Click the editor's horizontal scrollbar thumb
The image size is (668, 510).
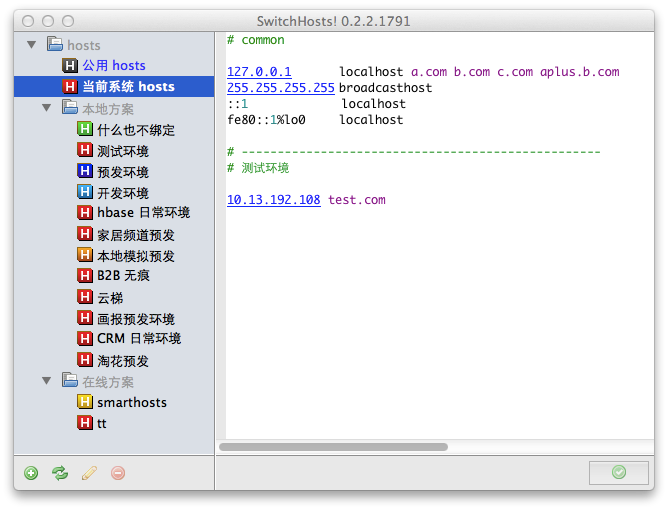click(x=333, y=447)
